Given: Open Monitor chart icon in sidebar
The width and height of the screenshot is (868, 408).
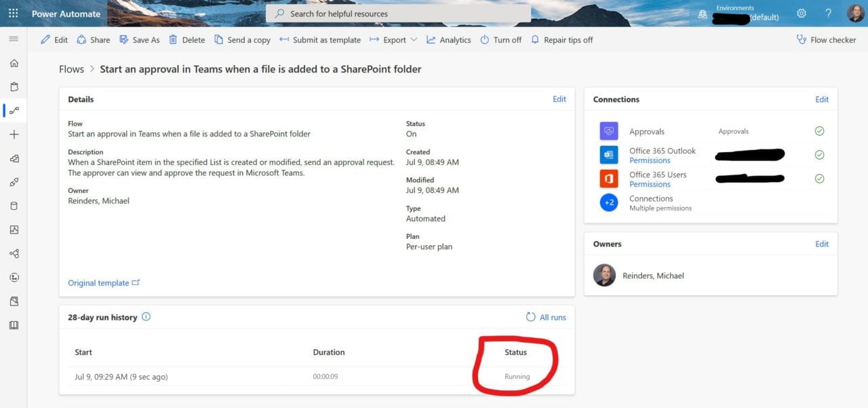Looking at the screenshot, I should pos(14,229).
